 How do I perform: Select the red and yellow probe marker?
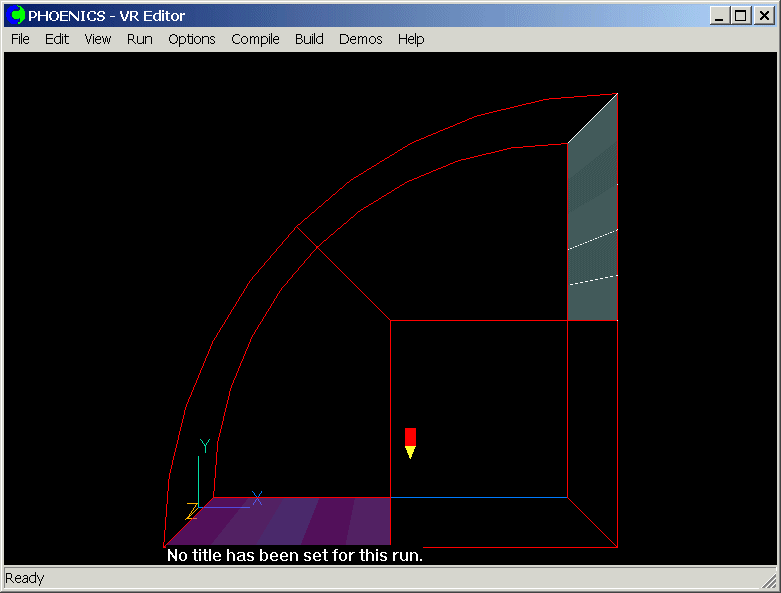coord(410,442)
